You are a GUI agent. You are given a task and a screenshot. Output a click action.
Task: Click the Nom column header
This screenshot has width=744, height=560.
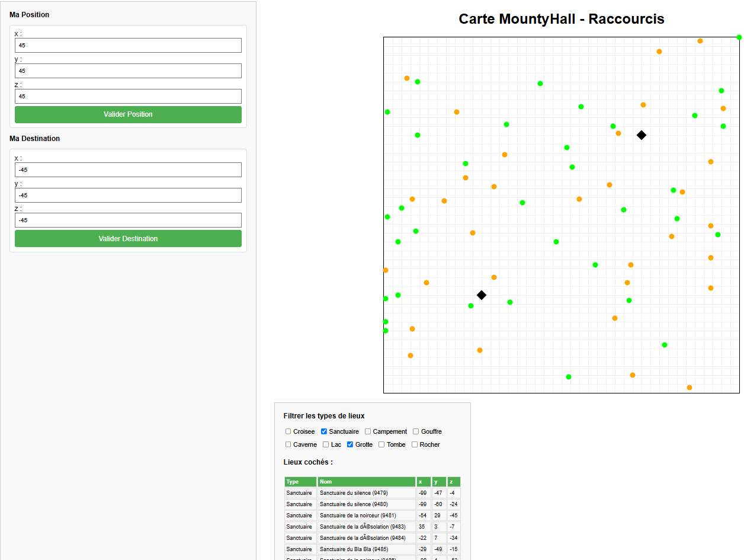click(x=366, y=482)
